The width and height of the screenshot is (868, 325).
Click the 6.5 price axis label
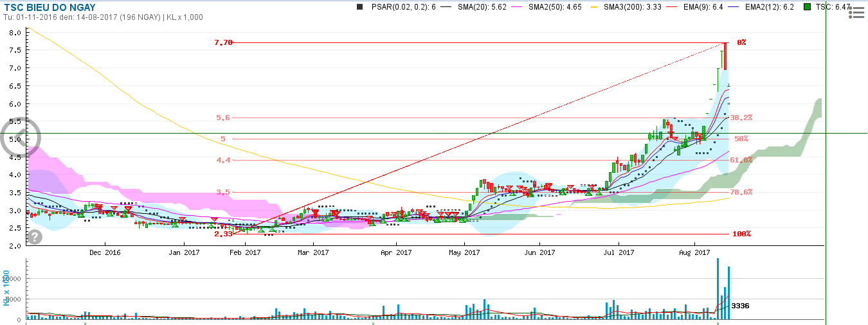15,85
